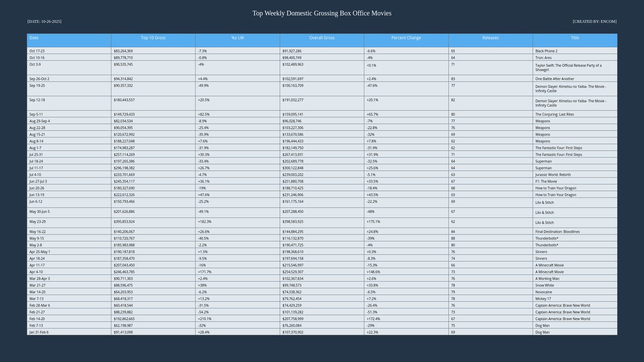This screenshot has width=644, height=362.
Task: Click the [DATE: 10-26-2025] label
Action: click(x=45, y=21)
